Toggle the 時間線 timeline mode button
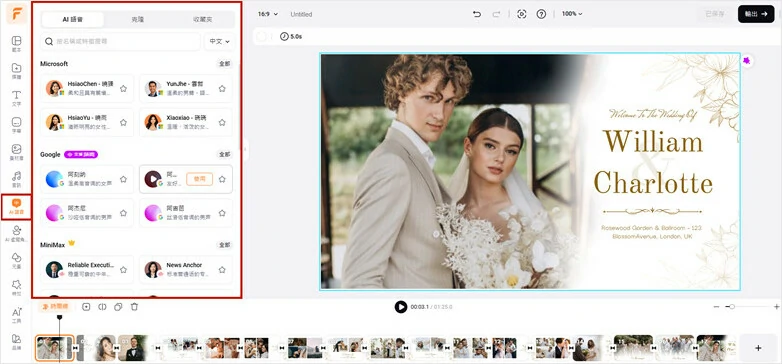The height and width of the screenshot is (364, 782). (55, 307)
